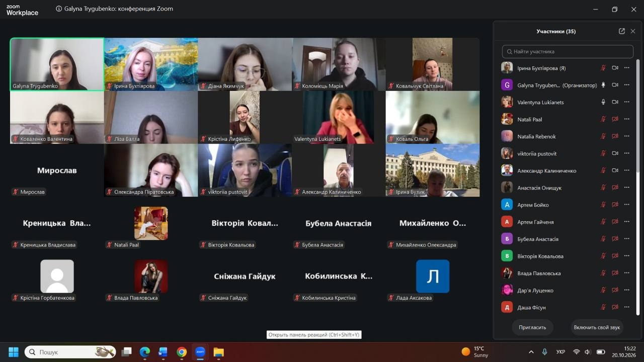
Task: Open more options for Valentyna Lukianets in list
Action: point(627,102)
